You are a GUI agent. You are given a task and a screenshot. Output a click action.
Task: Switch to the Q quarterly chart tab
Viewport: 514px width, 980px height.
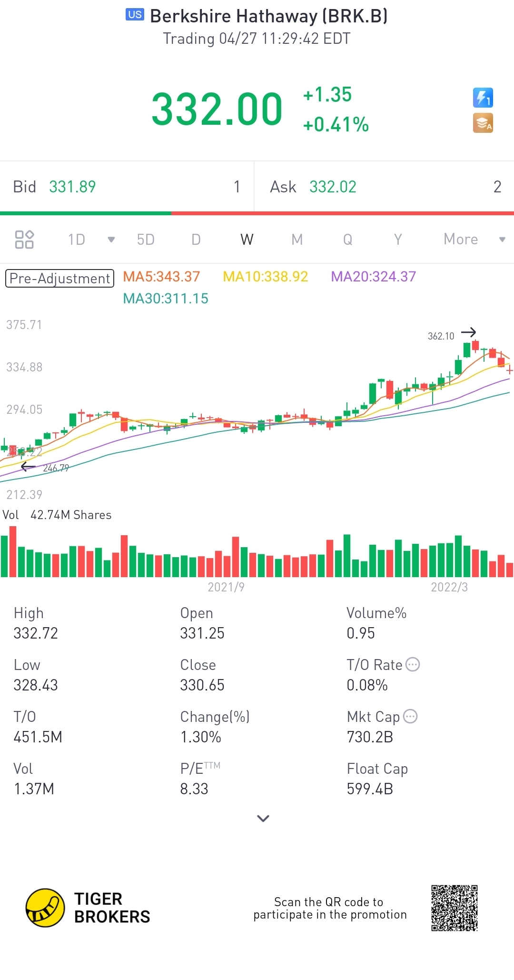pyautogui.click(x=348, y=240)
